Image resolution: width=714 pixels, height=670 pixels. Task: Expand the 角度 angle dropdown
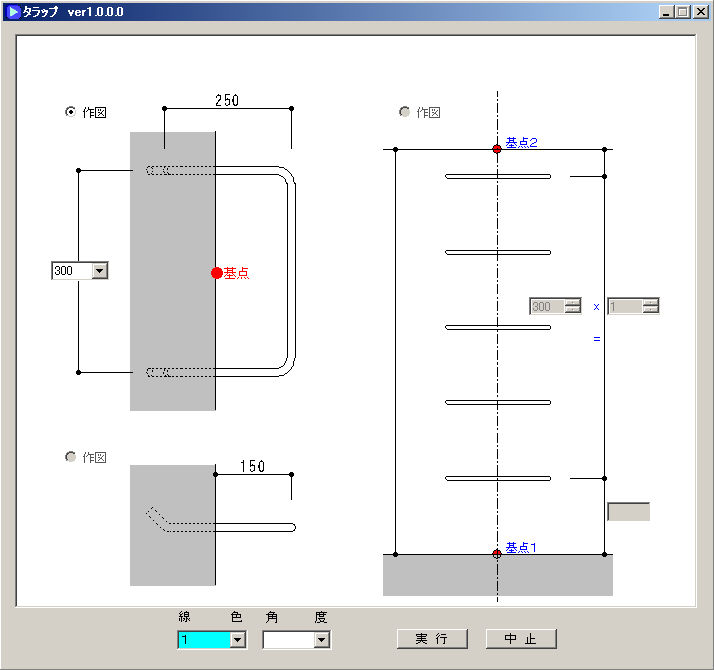[x=321, y=640]
